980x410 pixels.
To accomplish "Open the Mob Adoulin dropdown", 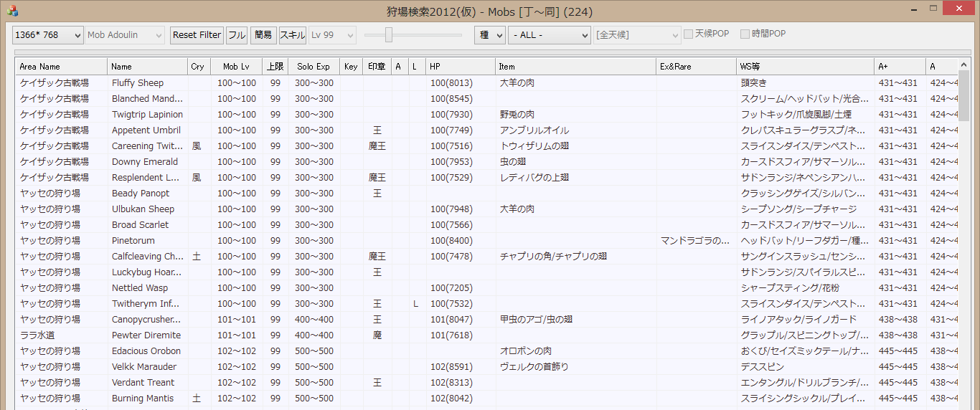I will 125,35.
